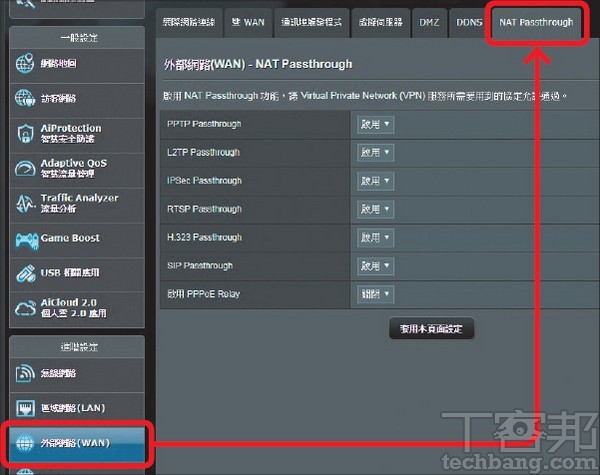Select the WAN globe icon
This screenshot has width=600, height=475.
(24, 442)
